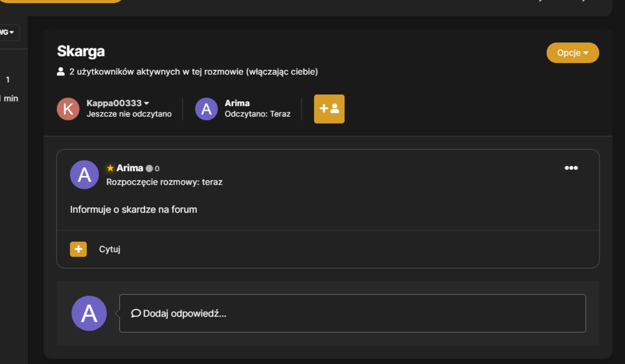Click the users icon by active count

pyautogui.click(x=61, y=72)
